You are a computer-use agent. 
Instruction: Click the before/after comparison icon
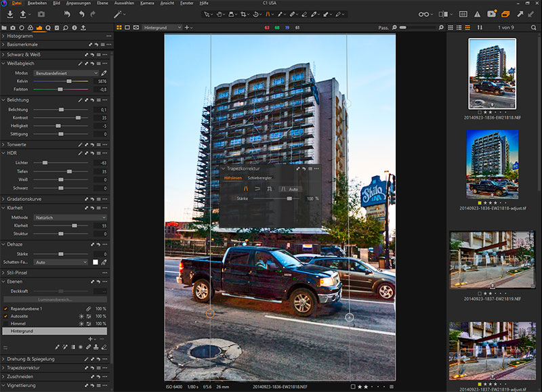click(443, 14)
